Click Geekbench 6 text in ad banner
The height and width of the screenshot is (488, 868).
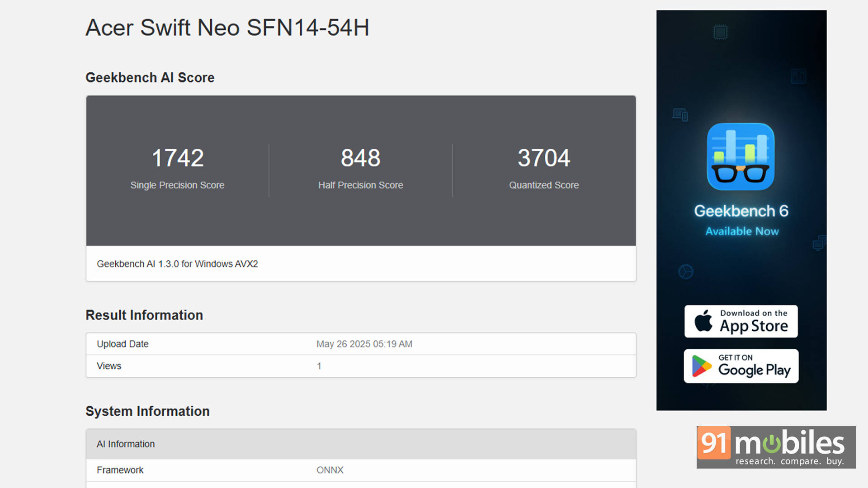tap(741, 211)
